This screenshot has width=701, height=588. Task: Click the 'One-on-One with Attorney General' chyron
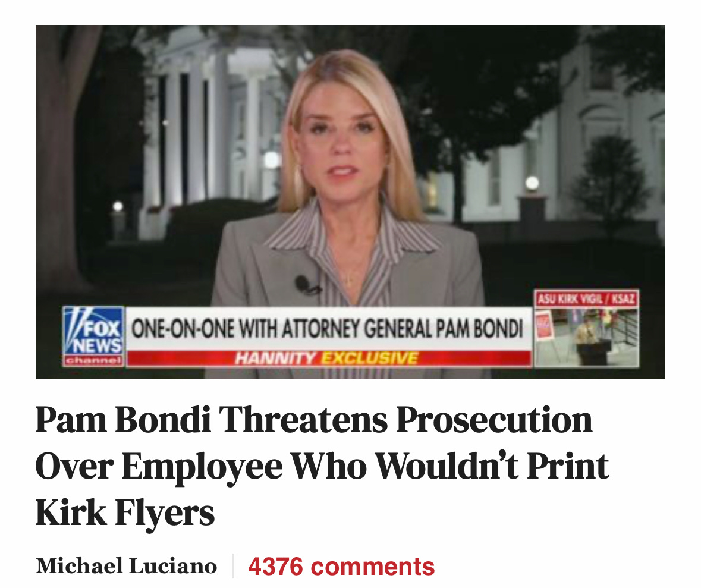(x=329, y=329)
